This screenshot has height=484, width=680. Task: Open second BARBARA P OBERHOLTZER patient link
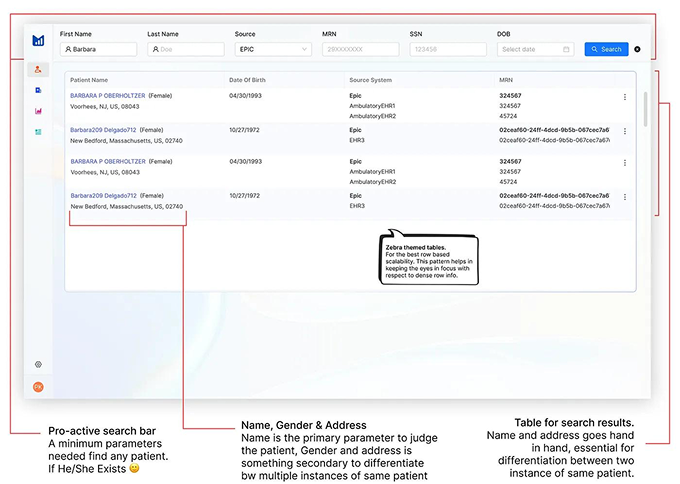pos(108,161)
